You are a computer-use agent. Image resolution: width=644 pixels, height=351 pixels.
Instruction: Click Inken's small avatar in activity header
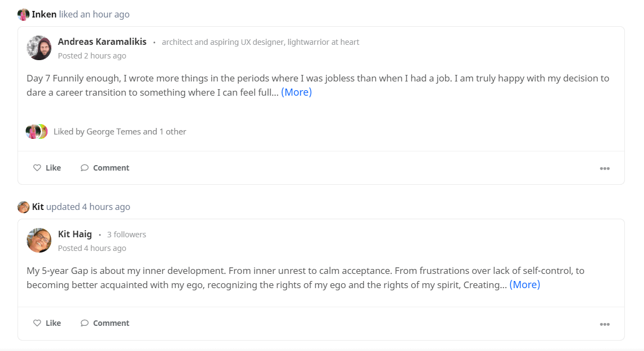click(x=23, y=14)
